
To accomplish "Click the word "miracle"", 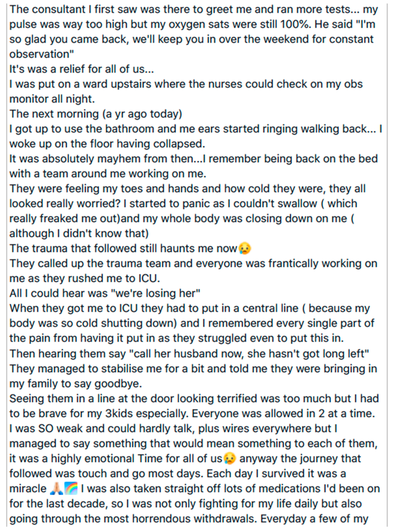I will tap(28, 489).
